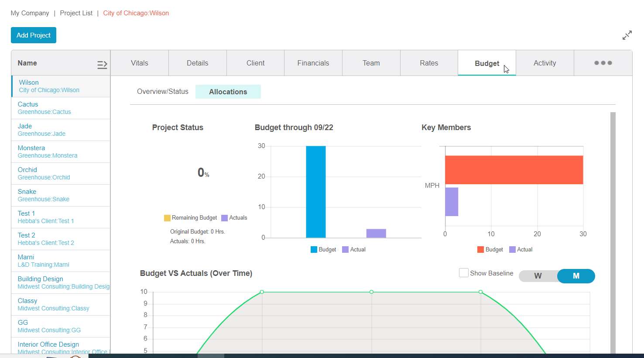Open the three-dot more tabs menu
Image resolution: width=644 pixels, height=358 pixels.
point(603,63)
